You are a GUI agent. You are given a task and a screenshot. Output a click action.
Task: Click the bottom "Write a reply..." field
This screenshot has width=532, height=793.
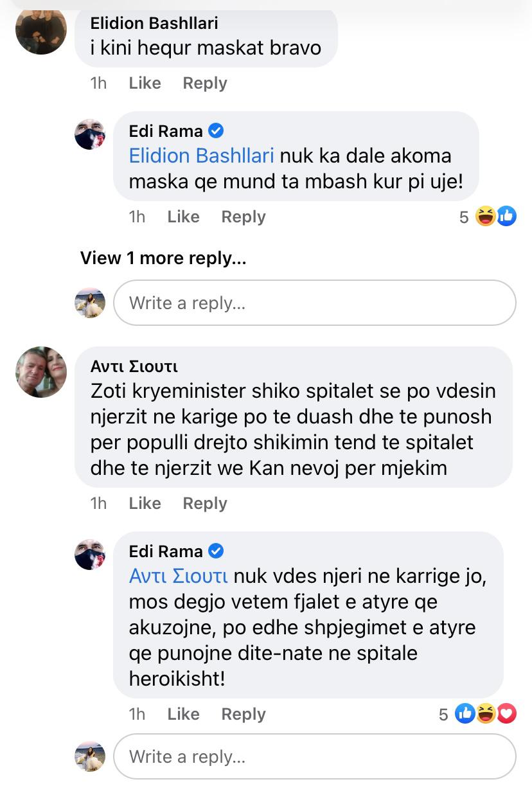[x=314, y=756]
